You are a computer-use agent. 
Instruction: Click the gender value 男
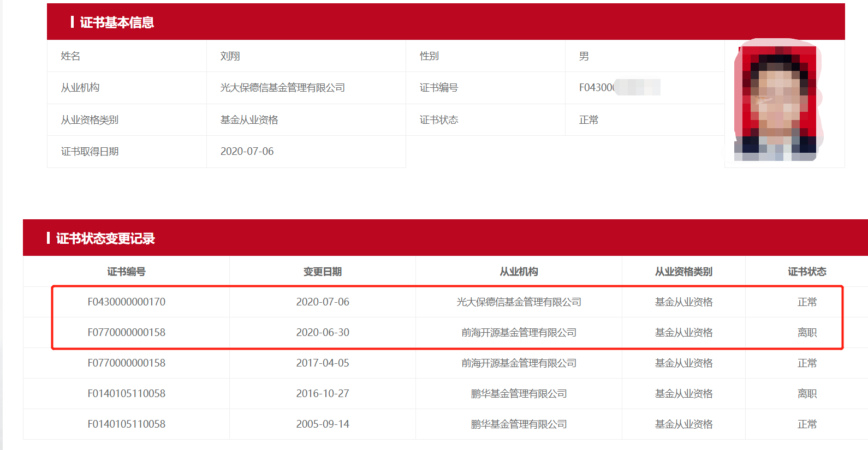[x=584, y=56]
